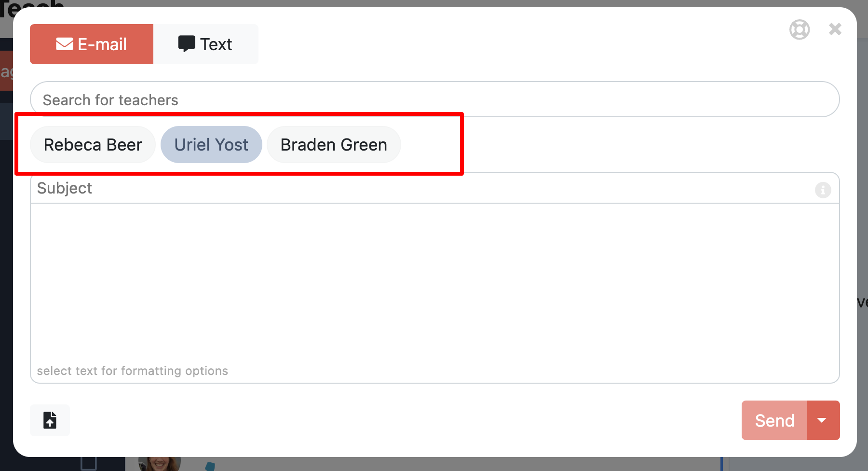Expand the Send options dropdown arrow
The image size is (868, 471).
tap(823, 420)
